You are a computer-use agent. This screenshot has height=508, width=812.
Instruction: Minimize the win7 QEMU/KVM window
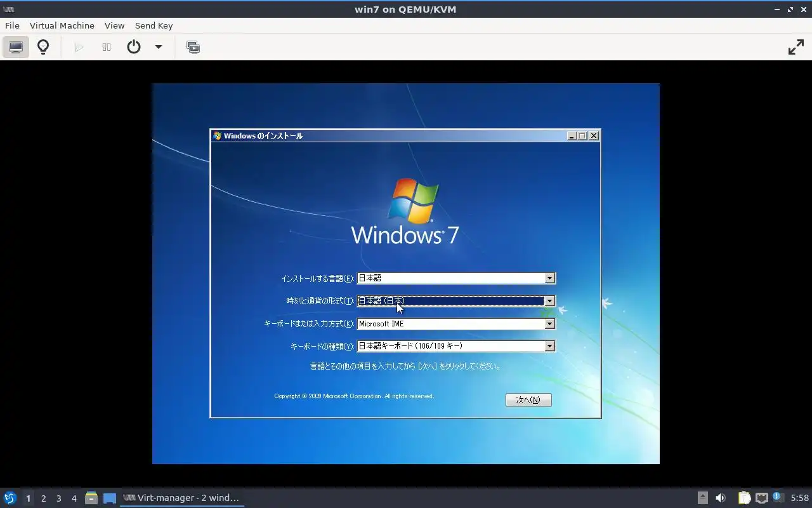[x=778, y=10]
